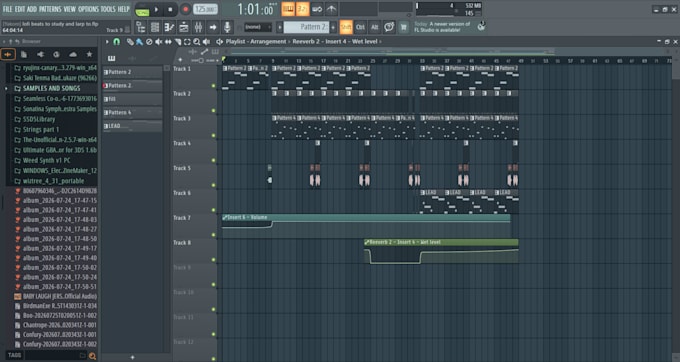Screen dimensions: 680x362
Task: Select the LEAD pattern in picker
Action: pos(132,126)
